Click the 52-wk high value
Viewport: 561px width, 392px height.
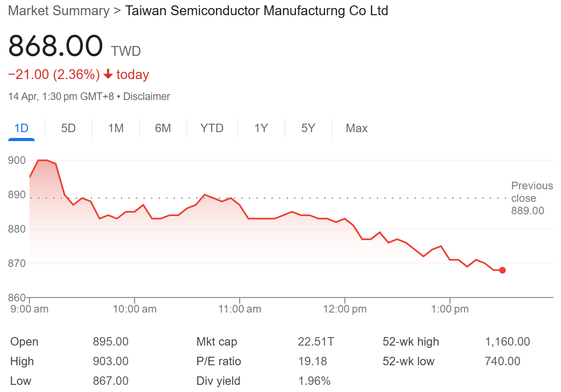pos(507,342)
